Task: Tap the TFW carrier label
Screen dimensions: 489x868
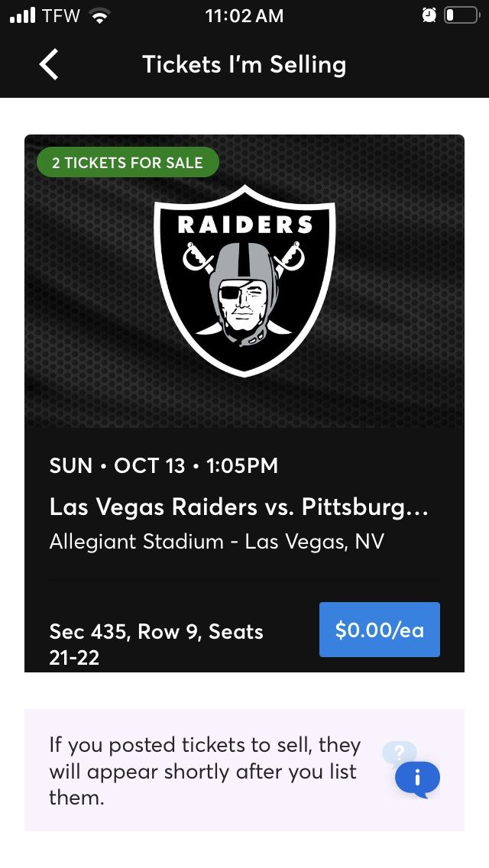Action: click(61, 15)
